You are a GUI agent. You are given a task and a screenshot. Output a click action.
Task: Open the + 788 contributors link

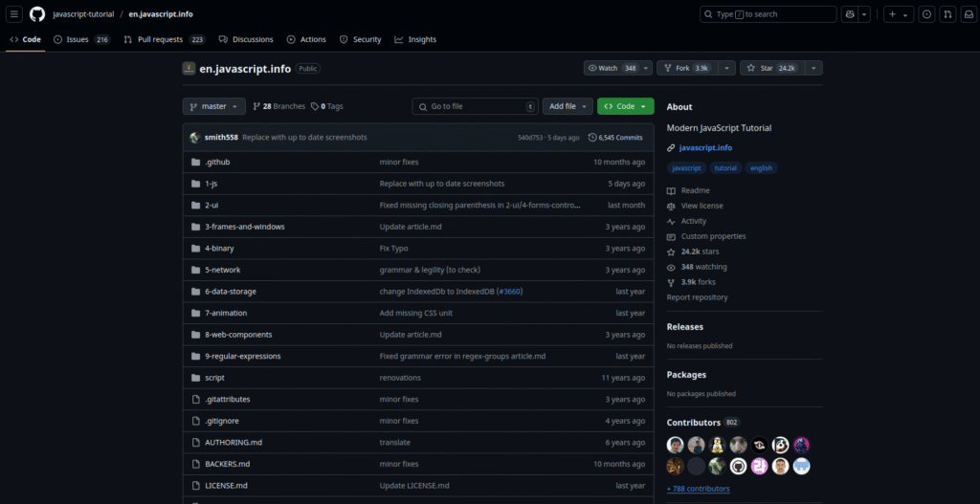pyautogui.click(x=698, y=489)
